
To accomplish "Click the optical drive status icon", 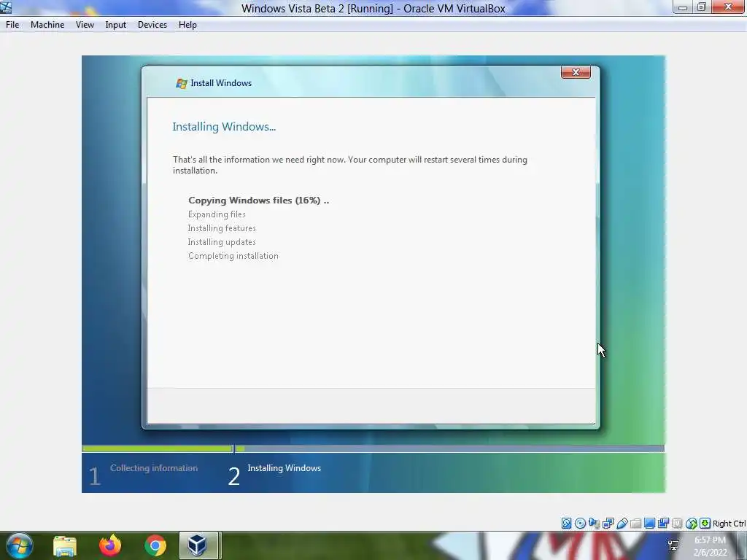I will 580,524.
